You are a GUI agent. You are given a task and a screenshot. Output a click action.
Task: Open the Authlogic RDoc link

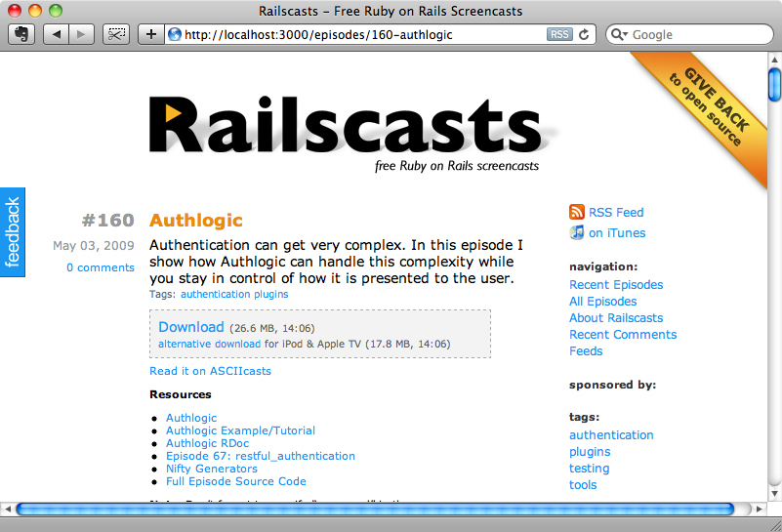click(x=208, y=443)
